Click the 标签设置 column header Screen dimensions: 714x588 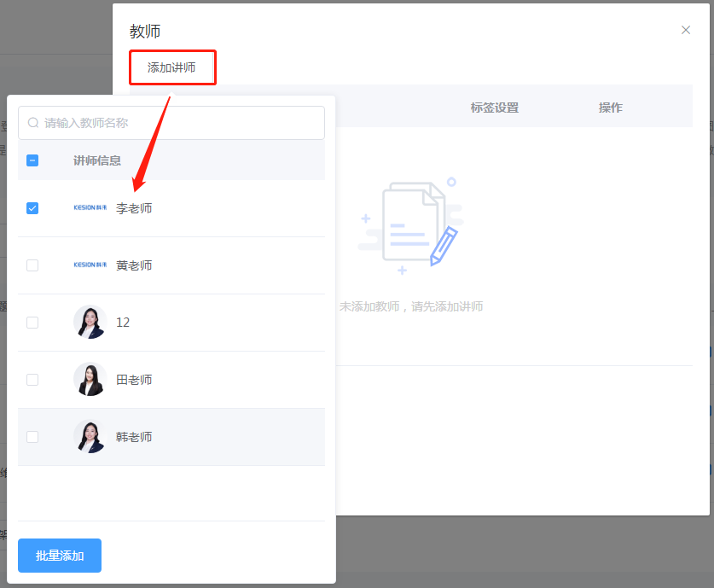click(493, 107)
